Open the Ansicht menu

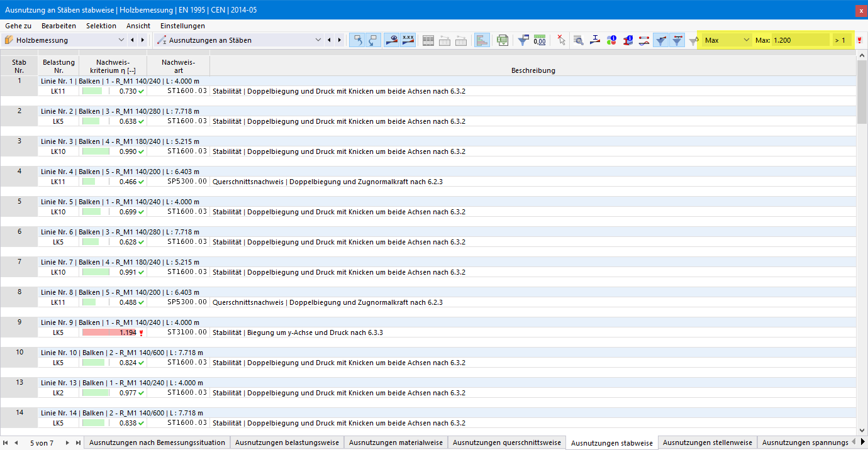(x=138, y=26)
